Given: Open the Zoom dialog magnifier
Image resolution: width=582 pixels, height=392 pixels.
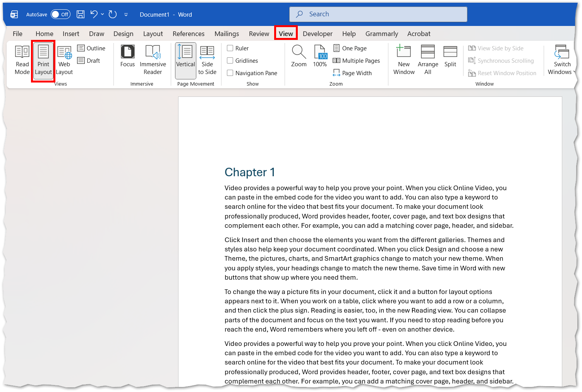Looking at the screenshot, I should click(299, 57).
